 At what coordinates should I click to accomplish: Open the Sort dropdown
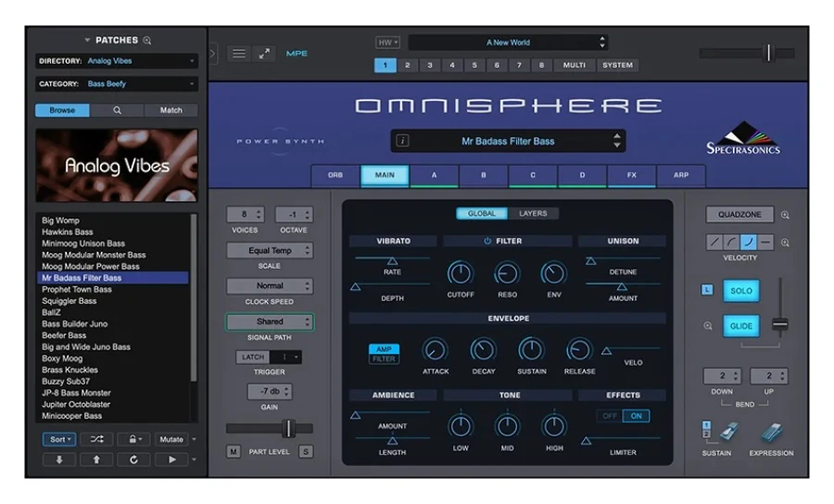pyautogui.click(x=59, y=439)
